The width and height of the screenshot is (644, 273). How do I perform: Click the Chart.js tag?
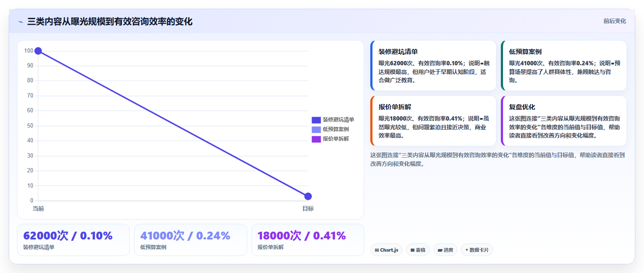[x=386, y=250]
